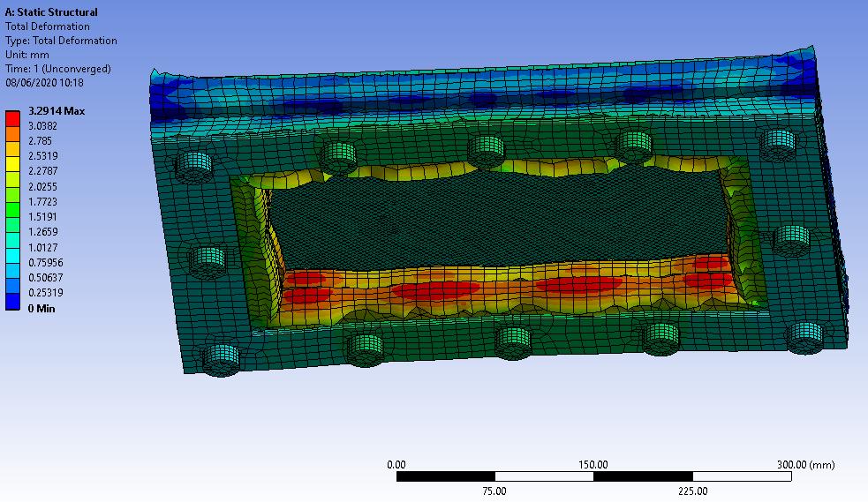Click the '150.00' ruler label
This screenshot has width=868, height=502.
click(x=593, y=465)
